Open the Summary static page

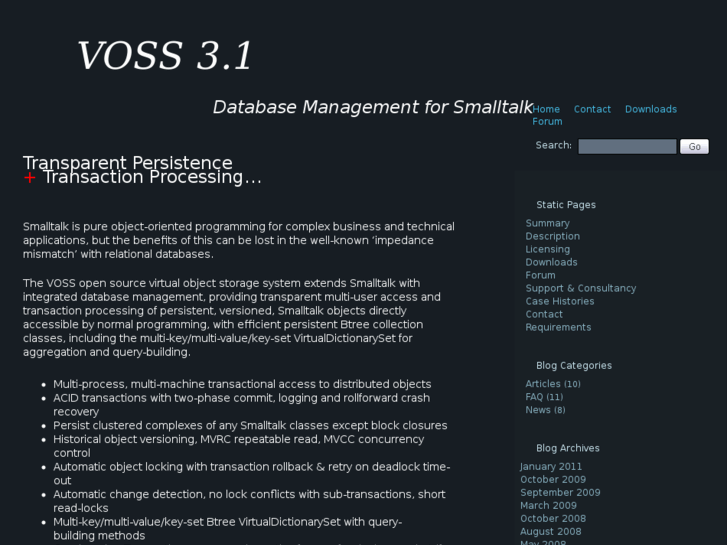[547, 223]
